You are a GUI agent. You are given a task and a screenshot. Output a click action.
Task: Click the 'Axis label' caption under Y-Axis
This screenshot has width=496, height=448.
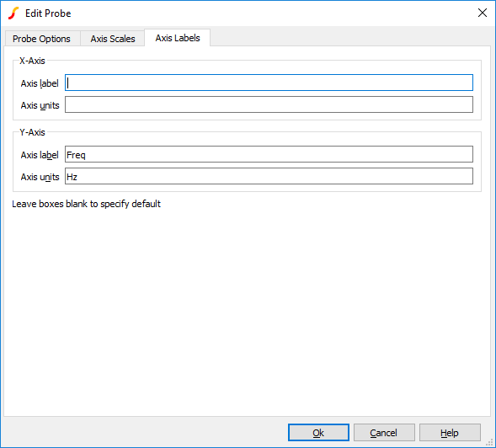(40, 155)
